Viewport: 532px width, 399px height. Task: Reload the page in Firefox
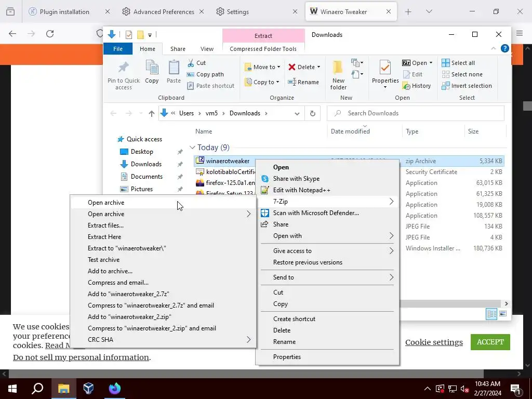pos(50,34)
